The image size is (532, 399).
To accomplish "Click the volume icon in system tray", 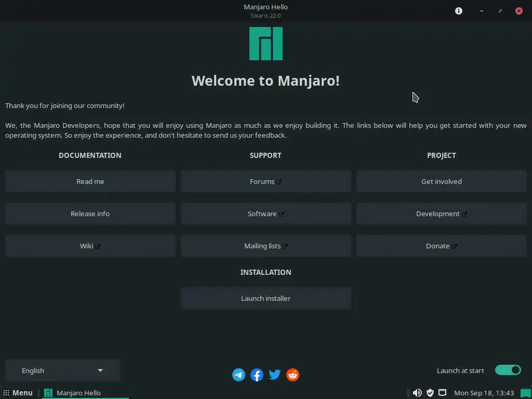I will (x=417, y=393).
